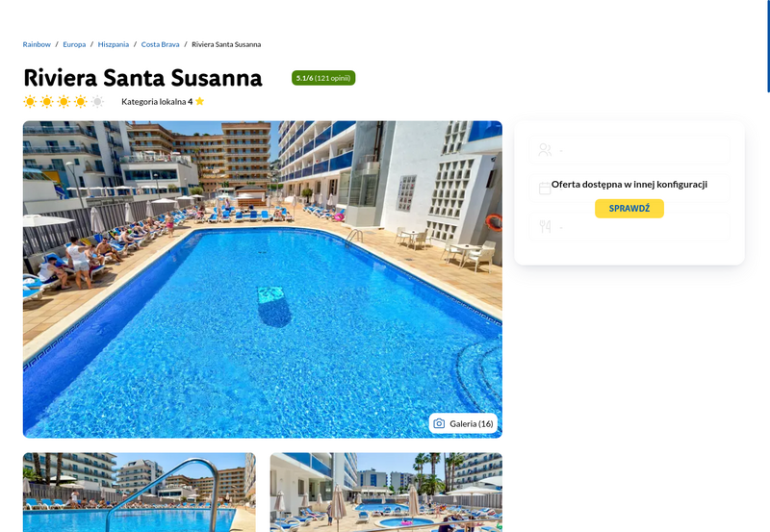Screen dimensions: 770x532
Task: Click the Galeria (16) label
Action: [471, 423]
